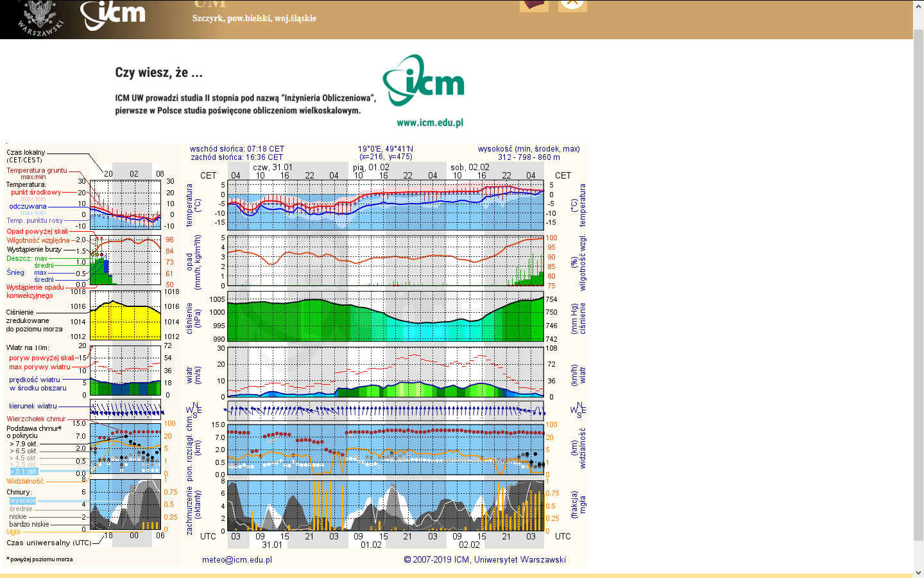Click the 'Mgła' legend label
The image size is (924, 578).
tap(13, 532)
